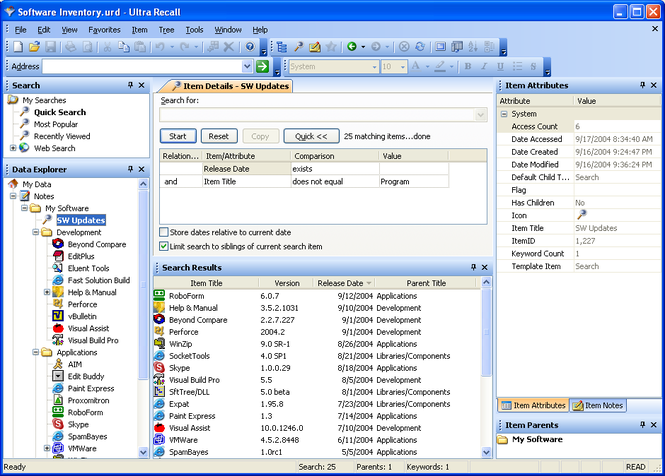Open Recently Viewed searches
665x476 pixels.
[62, 136]
